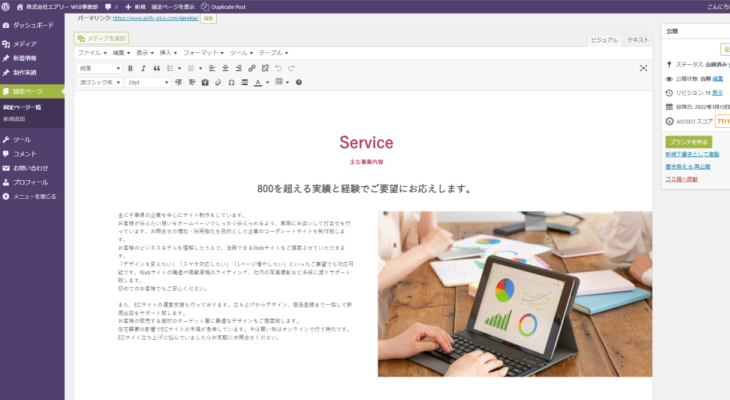
Task: Select the laptop photo in editor
Action: click(x=515, y=294)
